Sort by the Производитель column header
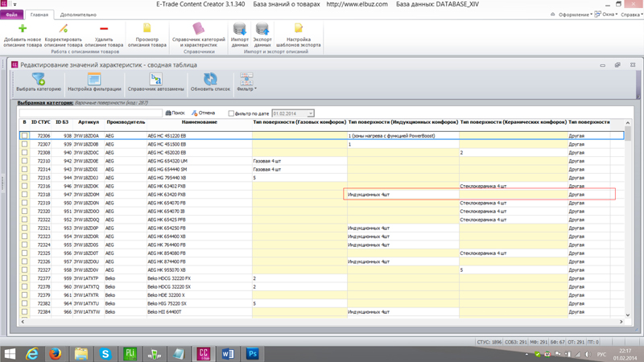644x362 pixels. coord(126,122)
